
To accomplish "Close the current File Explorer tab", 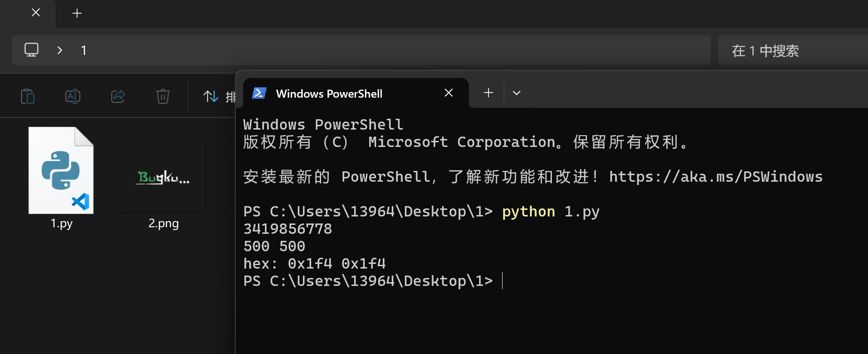I will pos(36,13).
